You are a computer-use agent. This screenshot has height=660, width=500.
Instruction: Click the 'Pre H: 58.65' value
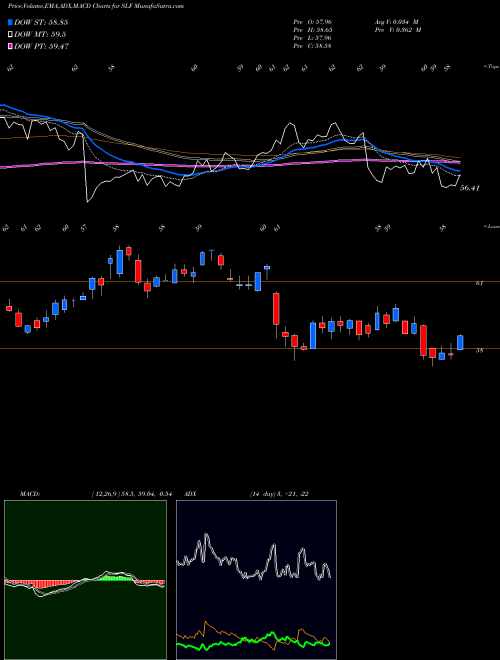click(x=312, y=30)
